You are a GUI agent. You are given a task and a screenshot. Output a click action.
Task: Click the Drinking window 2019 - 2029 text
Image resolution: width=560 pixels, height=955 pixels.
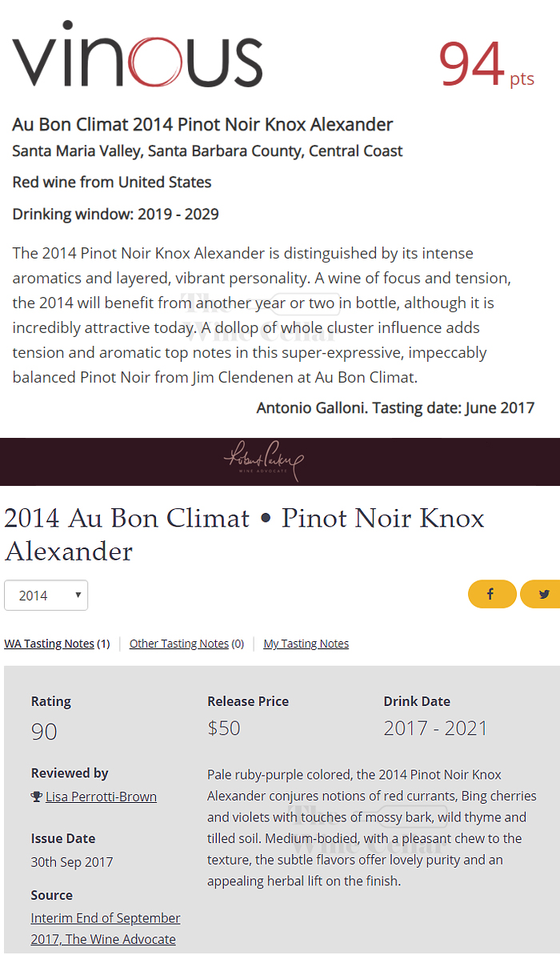pos(116,215)
